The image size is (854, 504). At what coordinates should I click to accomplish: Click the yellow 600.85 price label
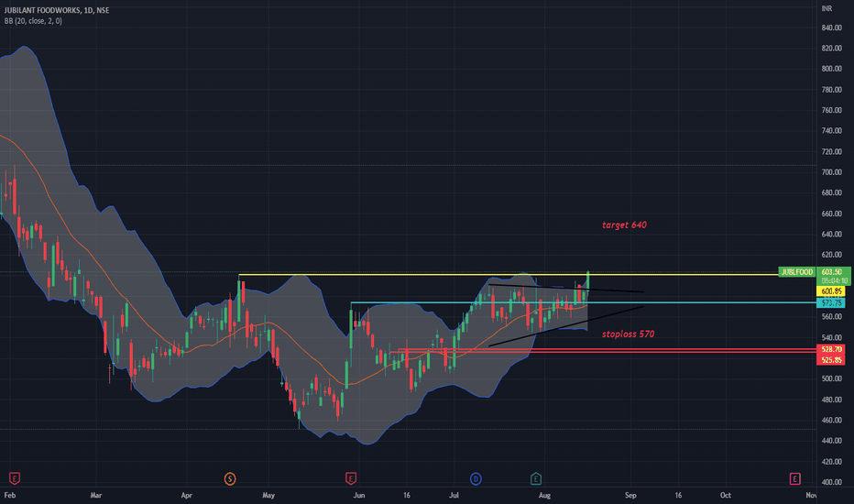pyautogui.click(x=832, y=291)
